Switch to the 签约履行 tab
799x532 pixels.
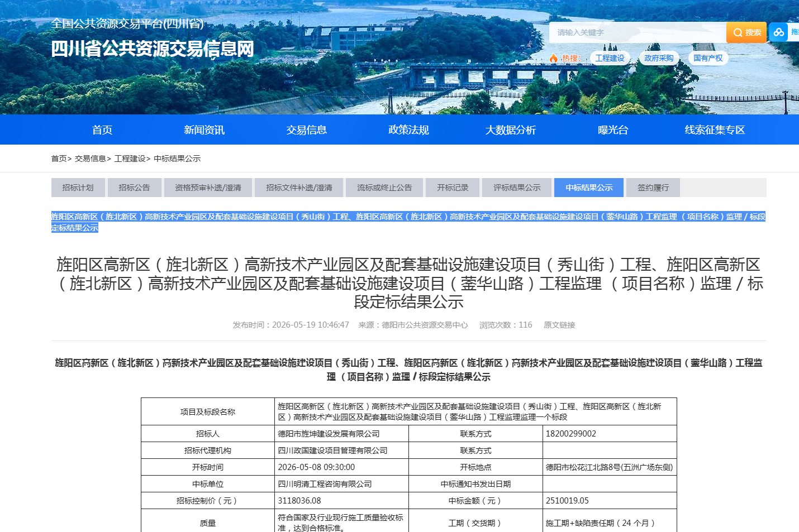click(x=653, y=188)
